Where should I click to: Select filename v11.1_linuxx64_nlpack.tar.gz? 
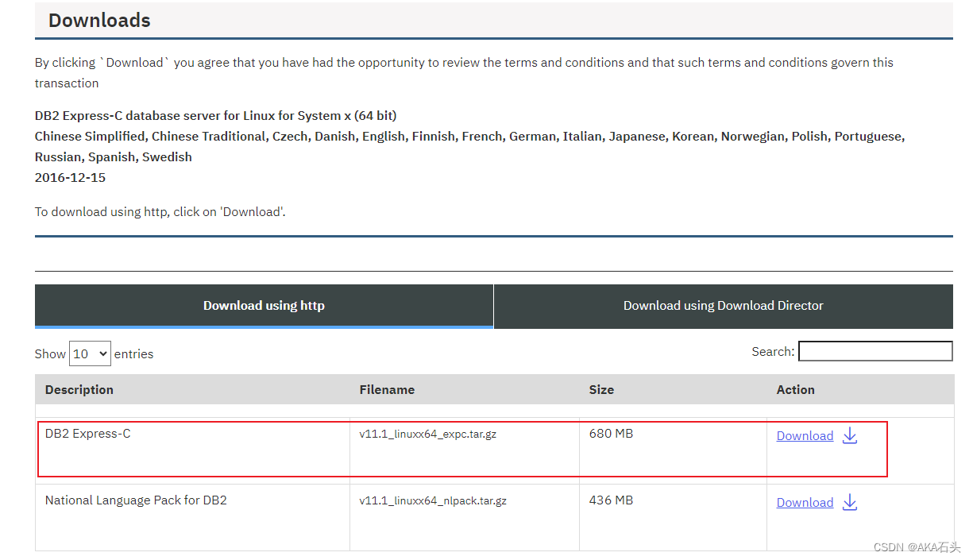433,501
